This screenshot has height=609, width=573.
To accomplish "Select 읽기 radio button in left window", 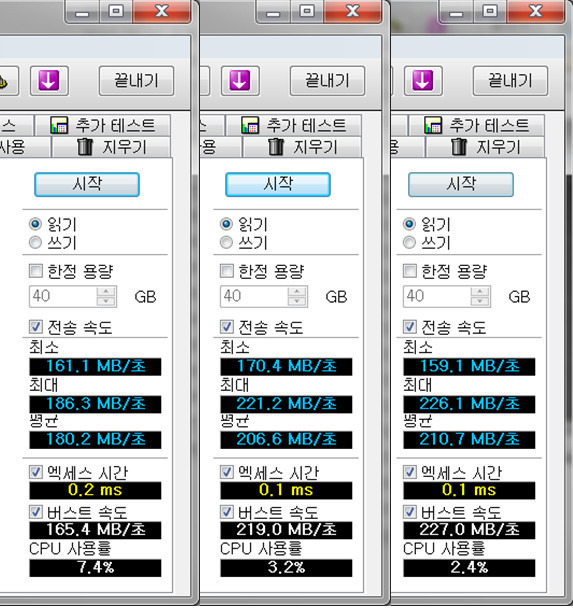I will point(35,224).
